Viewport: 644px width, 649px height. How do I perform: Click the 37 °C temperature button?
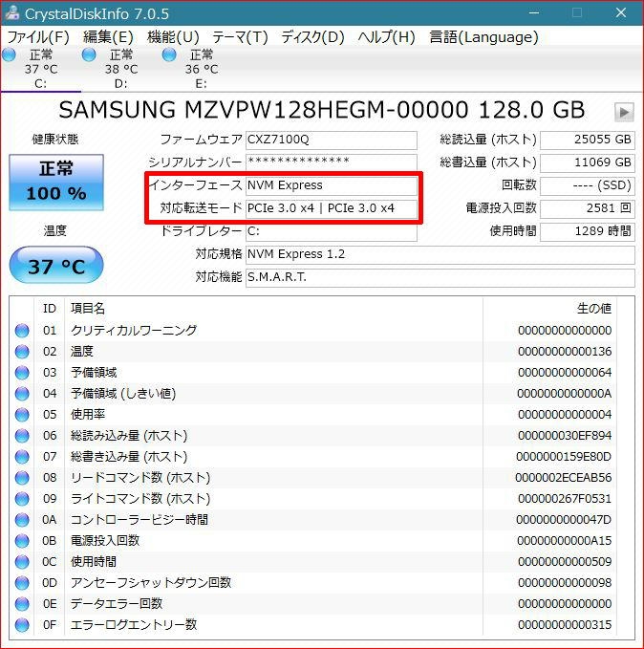[56, 266]
